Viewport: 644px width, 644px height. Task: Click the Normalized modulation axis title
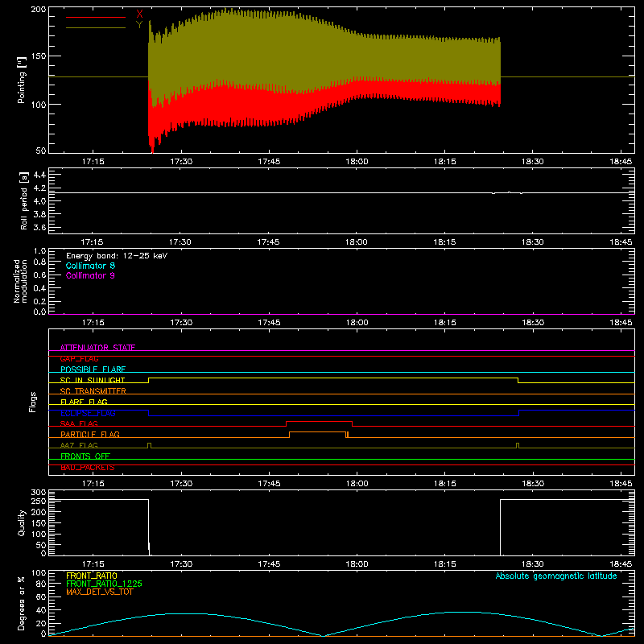click(x=19, y=281)
